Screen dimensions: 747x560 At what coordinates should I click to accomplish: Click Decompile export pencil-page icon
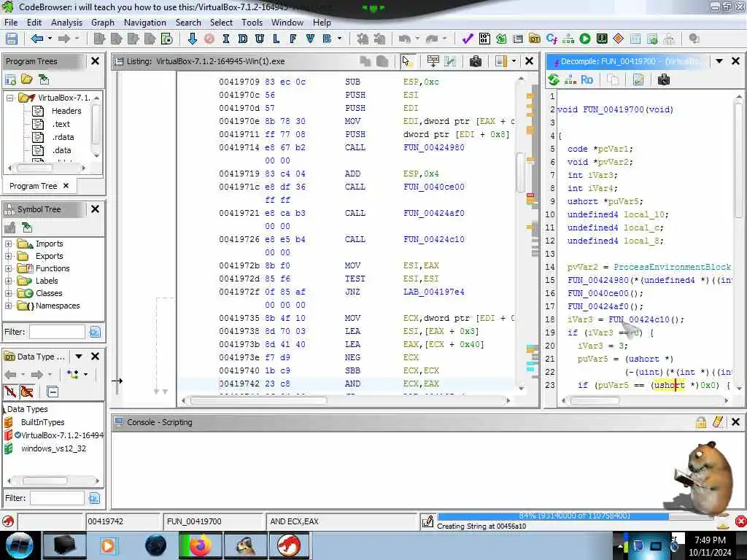638,79
